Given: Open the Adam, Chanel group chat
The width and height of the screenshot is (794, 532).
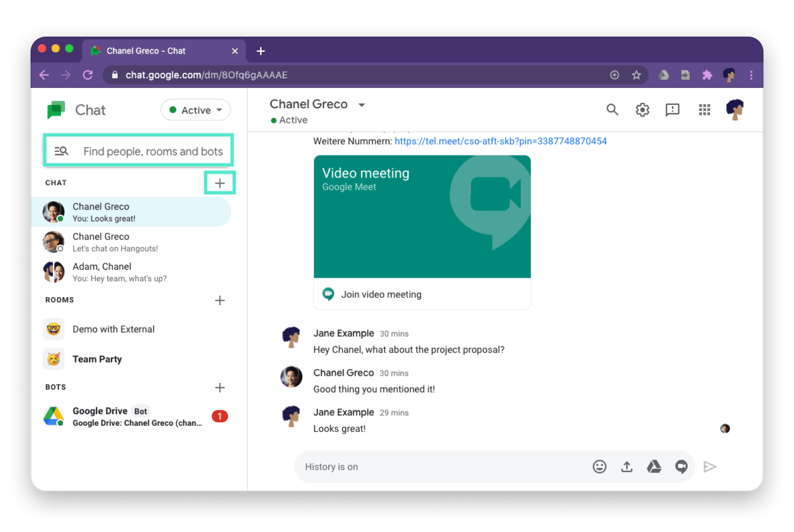Looking at the screenshot, I should pyautogui.click(x=131, y=272).
